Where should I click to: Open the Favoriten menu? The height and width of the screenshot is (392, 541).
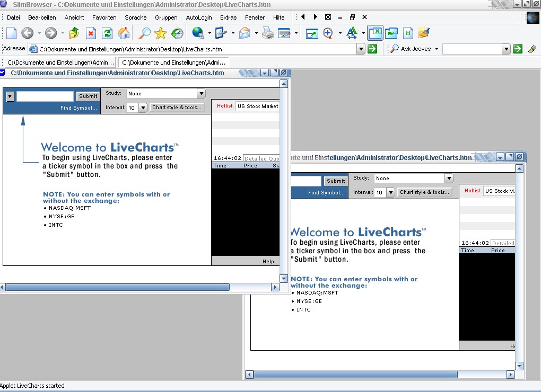point(104,17)
